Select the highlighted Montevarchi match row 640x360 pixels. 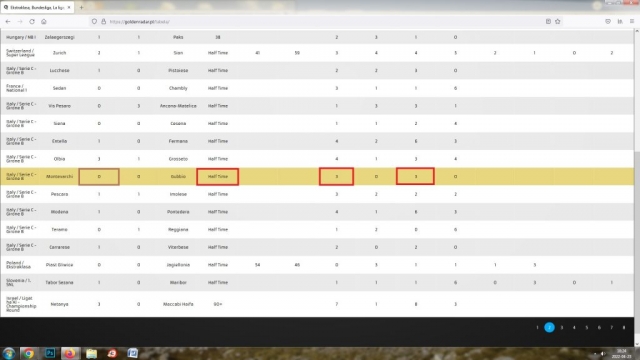click(x=317, y=176)
